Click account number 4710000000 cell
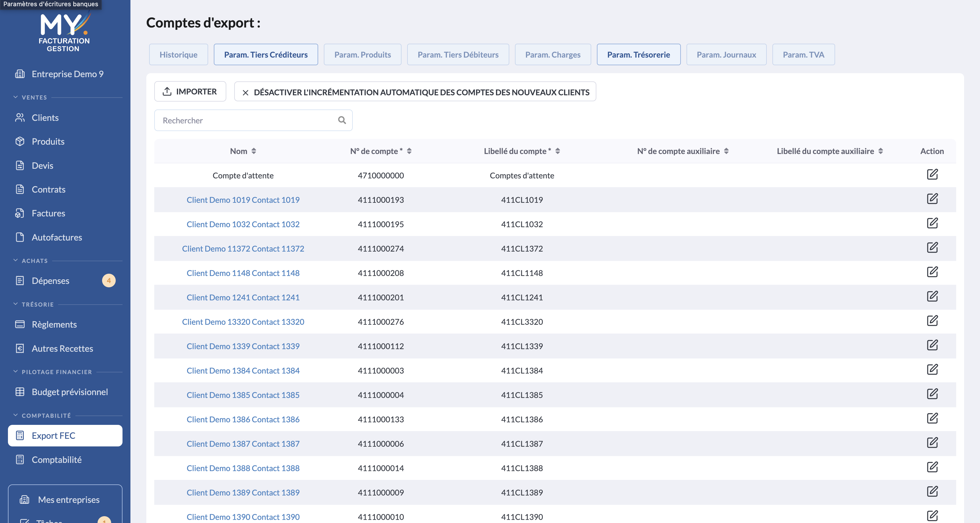Screen dimensions: 980x523 pyautogui.click(x=381, y=176)
